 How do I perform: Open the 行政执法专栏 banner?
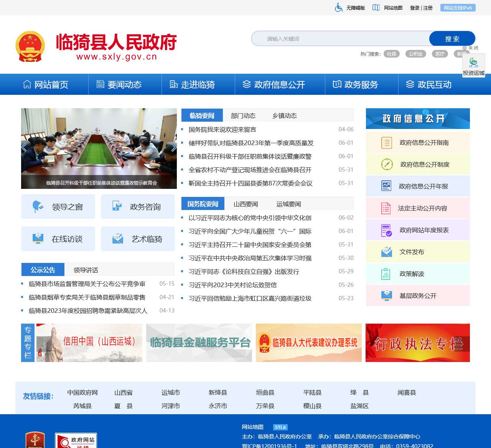417,343
